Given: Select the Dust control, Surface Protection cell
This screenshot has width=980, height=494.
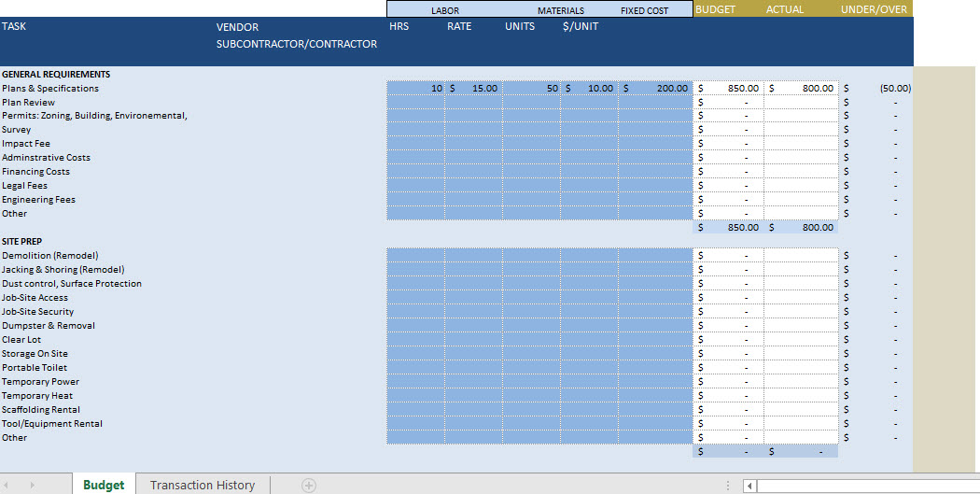Looking at the screenshot, I should pyautogui.click(x=72, y=283).
